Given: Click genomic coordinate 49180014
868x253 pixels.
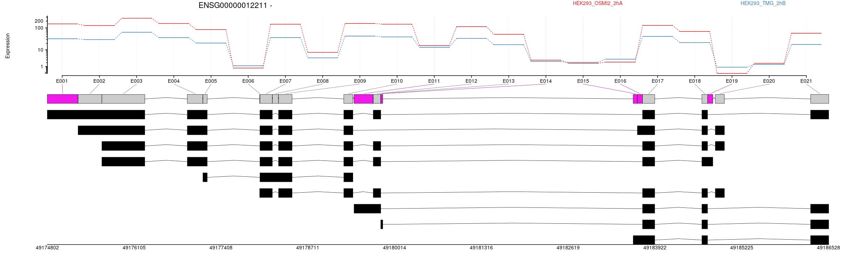Looking at the screenshot, I should click(x=395, y=248).
